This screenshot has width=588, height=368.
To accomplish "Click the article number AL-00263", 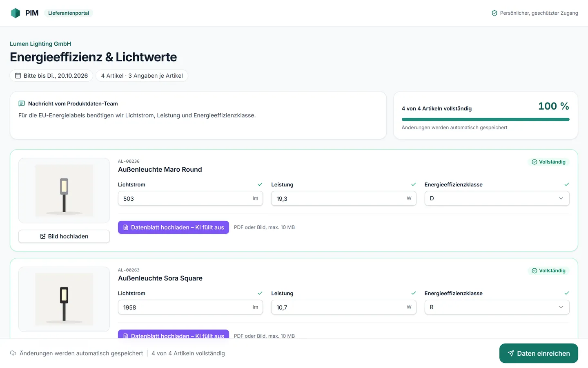I will 129,270.
